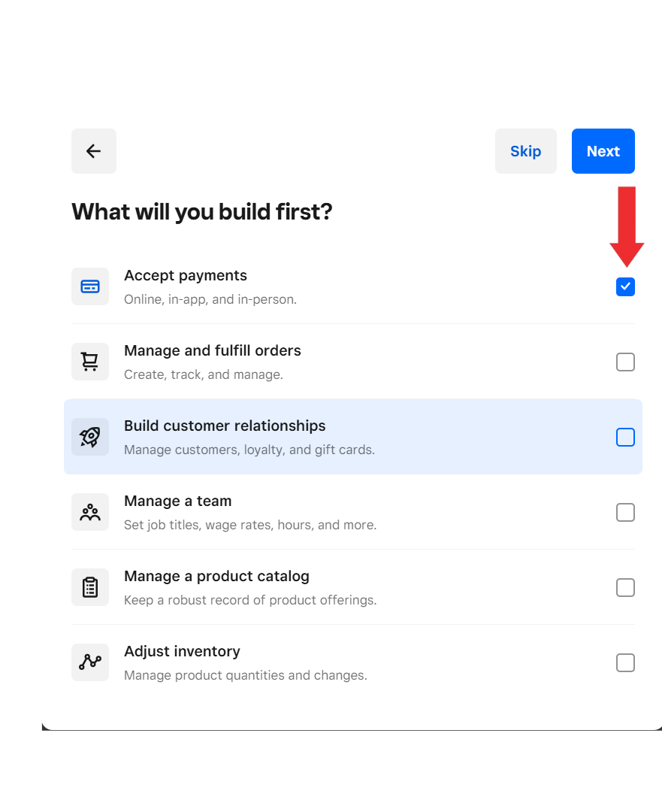Uncheck the Accept payments checkbox
This screenshot has height=812, width=662.
pyautogui.click(x=625, y=286)
